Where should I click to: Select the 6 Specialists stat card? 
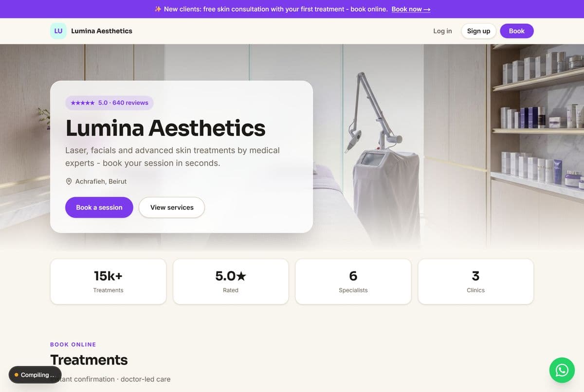click(353, 282)
